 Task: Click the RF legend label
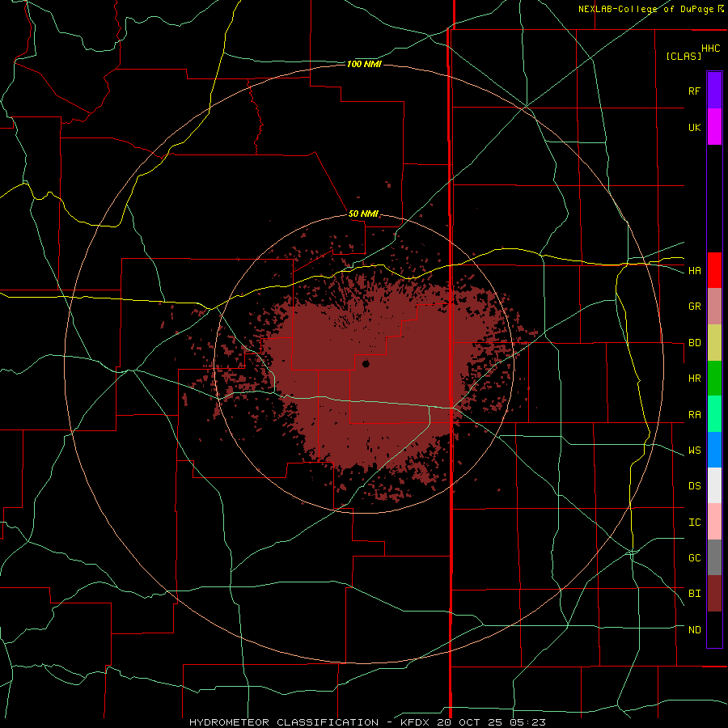[x=694, y=91]
